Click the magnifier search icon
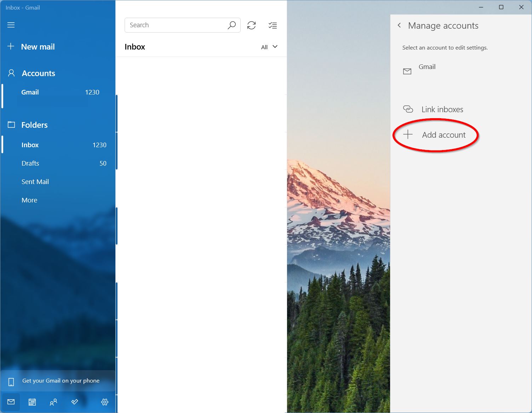532x413 pixels. point(231,25)
